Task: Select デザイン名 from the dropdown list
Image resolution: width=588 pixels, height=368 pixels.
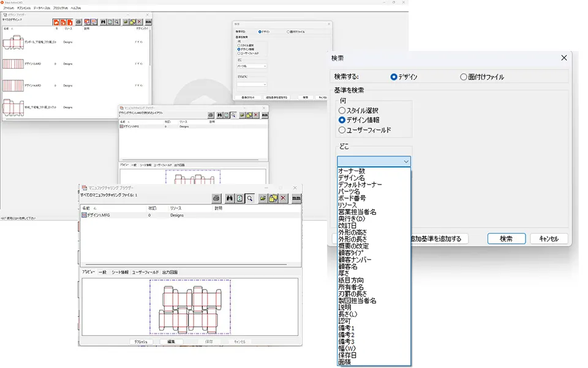Action: coord(352,178)
